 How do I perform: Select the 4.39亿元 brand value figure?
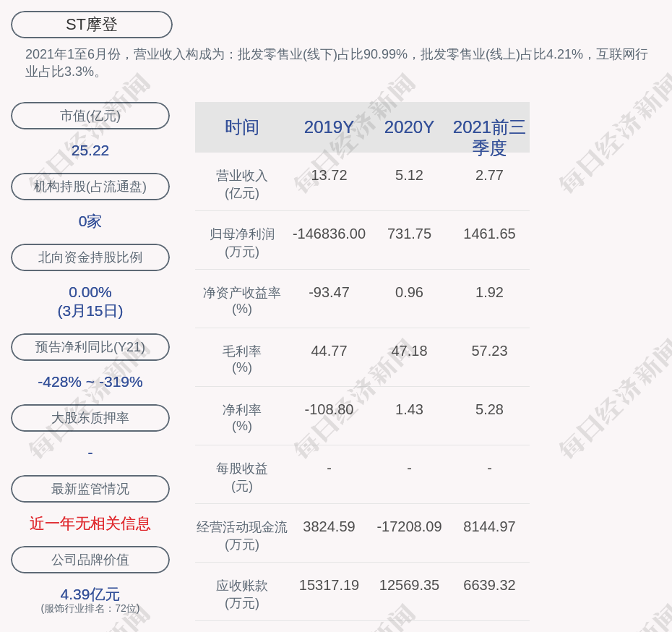coord(90,594)
